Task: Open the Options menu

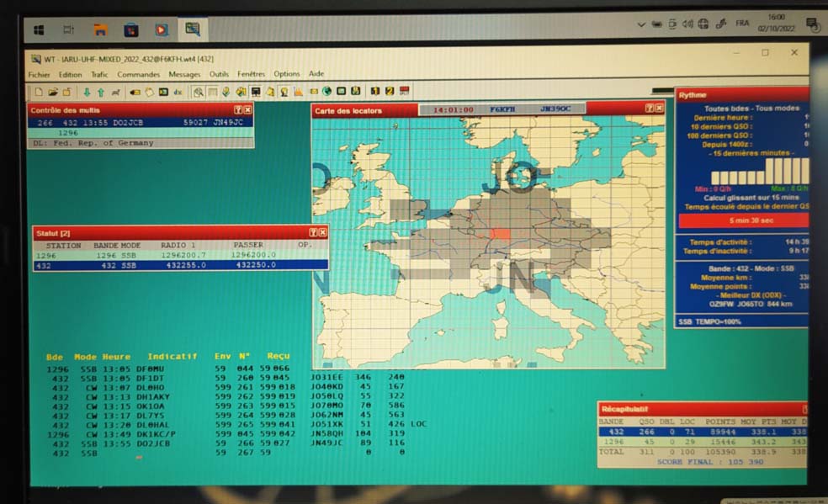Action: (286, 75)
